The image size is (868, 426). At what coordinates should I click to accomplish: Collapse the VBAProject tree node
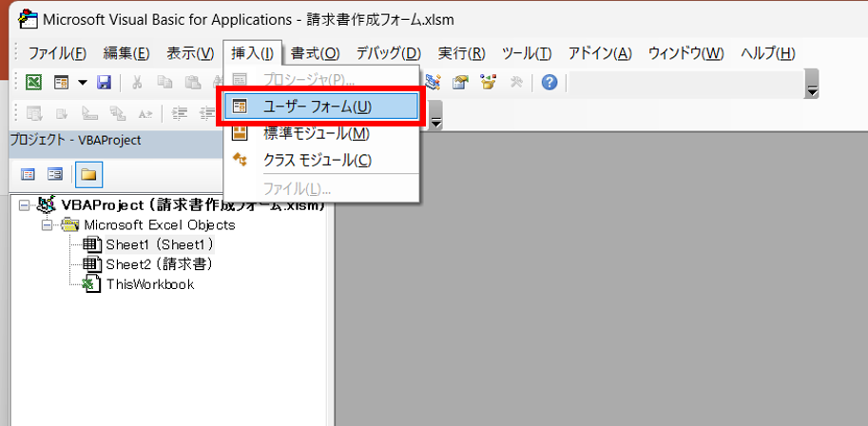click(26, 205)
